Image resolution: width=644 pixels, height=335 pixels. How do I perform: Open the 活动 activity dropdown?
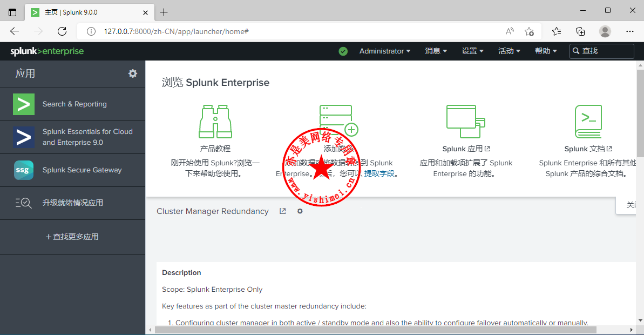509,51
